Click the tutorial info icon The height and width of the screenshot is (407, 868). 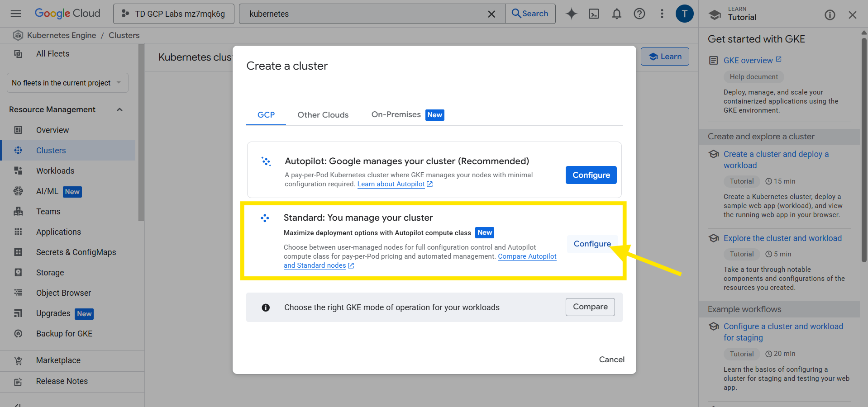coord(830,15)
